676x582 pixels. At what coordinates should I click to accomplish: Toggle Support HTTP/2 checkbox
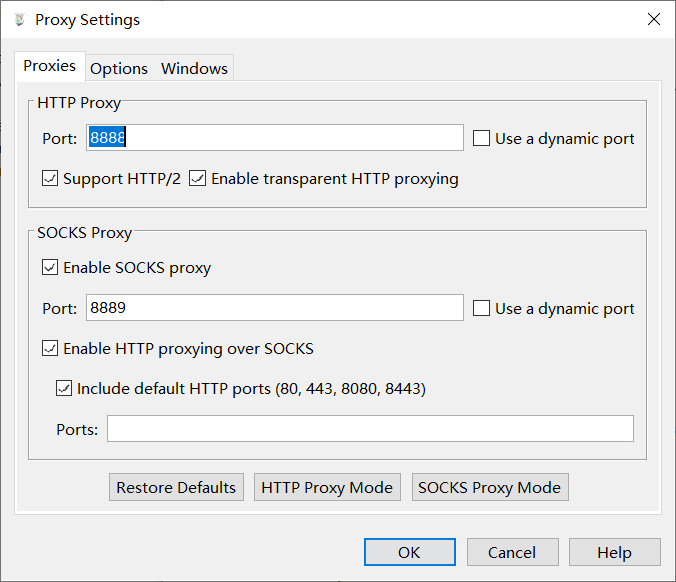click(50, 179)
